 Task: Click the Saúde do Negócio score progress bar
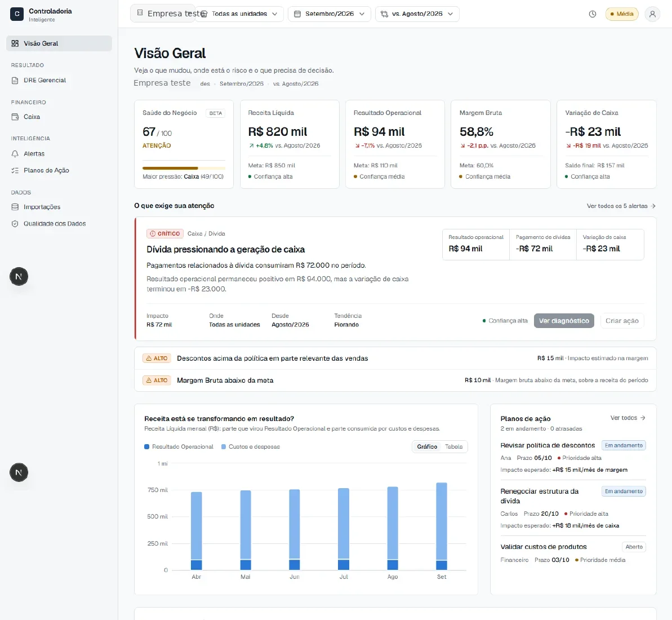(184, 168)
